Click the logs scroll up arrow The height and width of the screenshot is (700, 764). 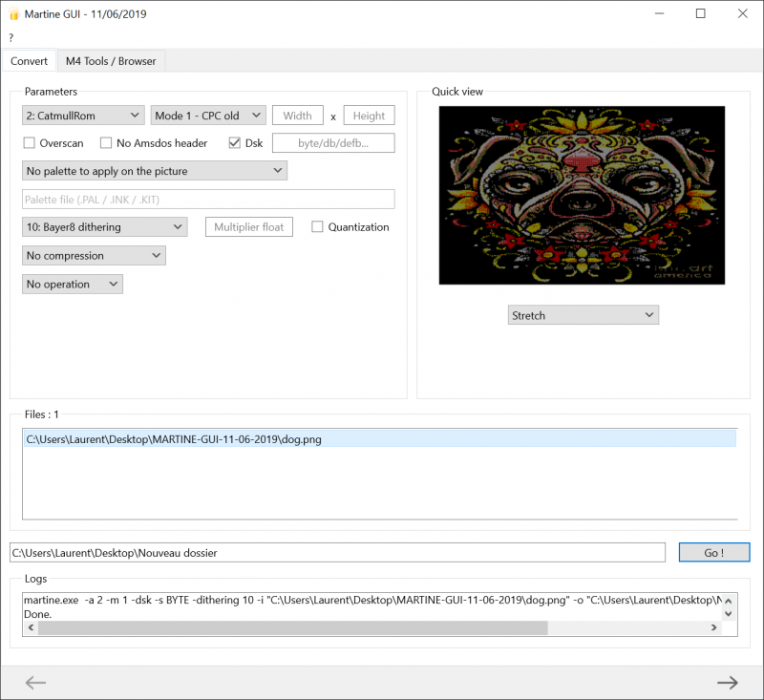(729, 601)
